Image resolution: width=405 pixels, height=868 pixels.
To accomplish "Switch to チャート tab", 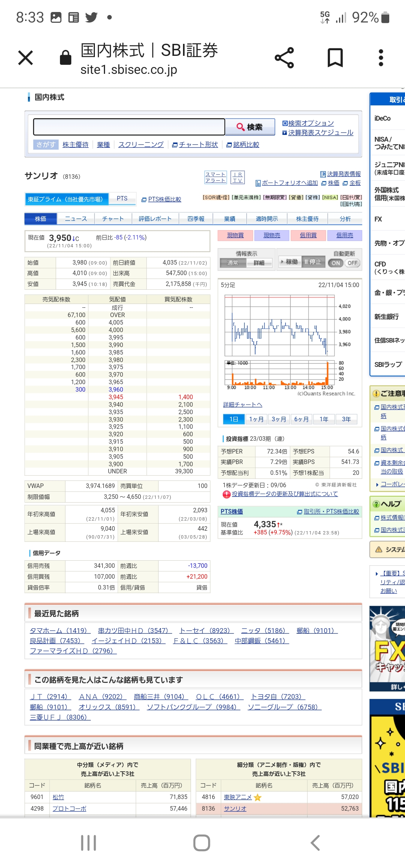I will [x=113, y=219].
